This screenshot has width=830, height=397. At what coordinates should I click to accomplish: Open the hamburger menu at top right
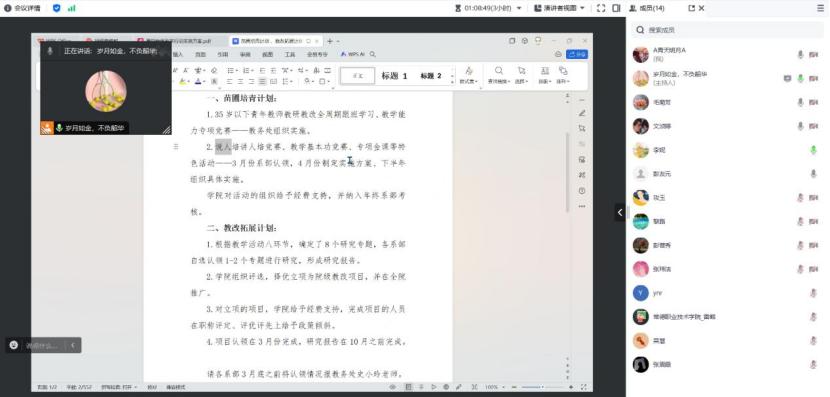click(x=821, y=8)
